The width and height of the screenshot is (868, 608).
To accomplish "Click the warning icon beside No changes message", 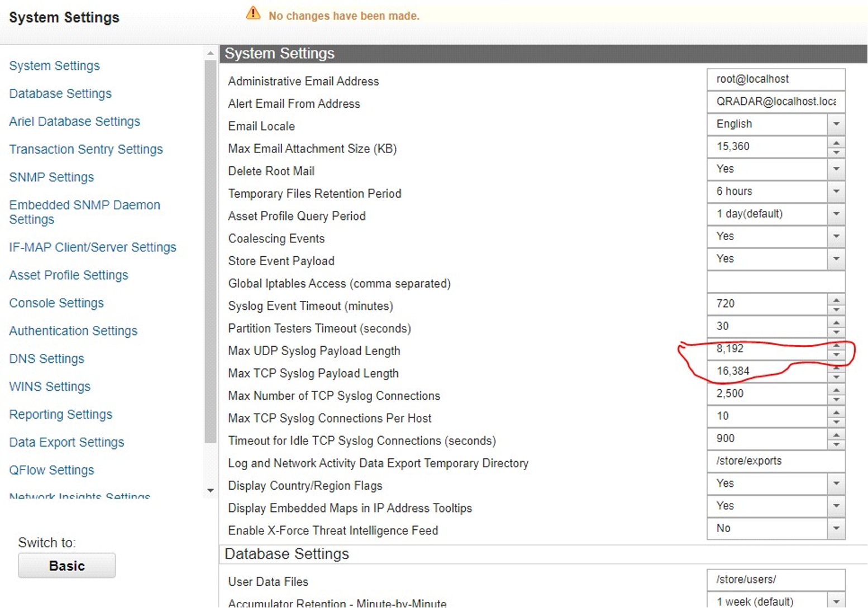I will [x=253, y=13].
